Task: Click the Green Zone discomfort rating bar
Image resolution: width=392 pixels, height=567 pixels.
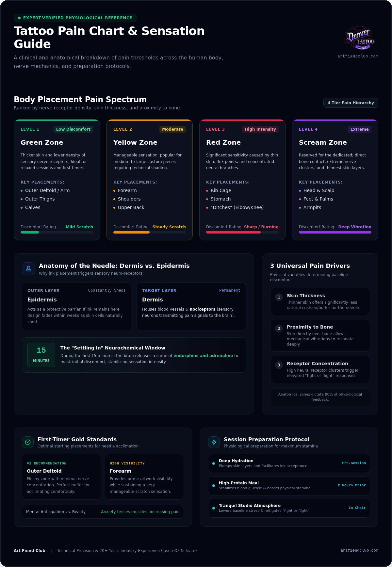Action: click(x=57, y=232)
